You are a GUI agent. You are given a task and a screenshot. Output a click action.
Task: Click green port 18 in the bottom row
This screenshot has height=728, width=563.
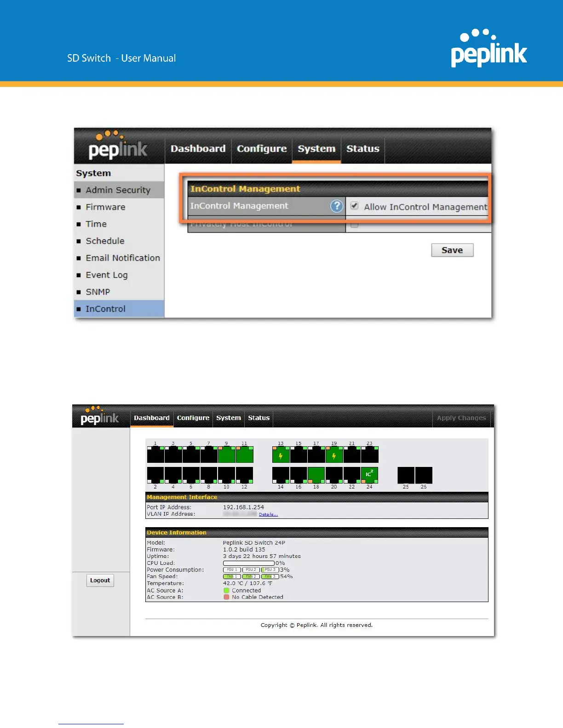(316, 475)
